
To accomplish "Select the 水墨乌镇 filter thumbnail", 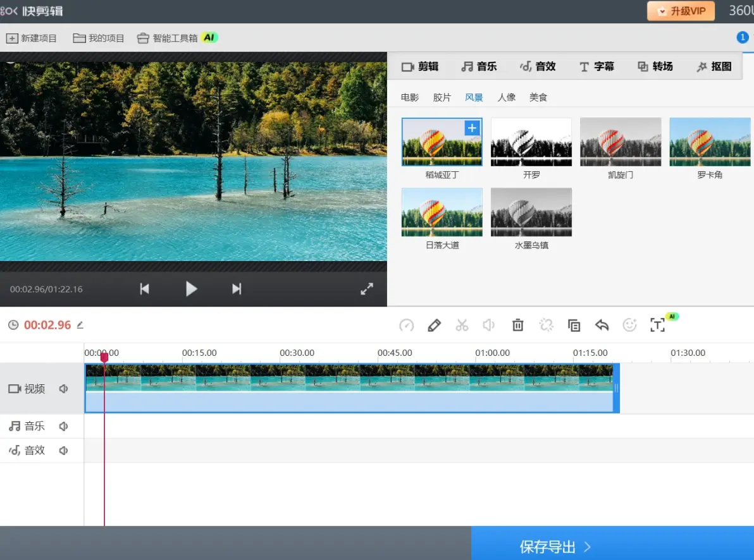I will 531,212.
